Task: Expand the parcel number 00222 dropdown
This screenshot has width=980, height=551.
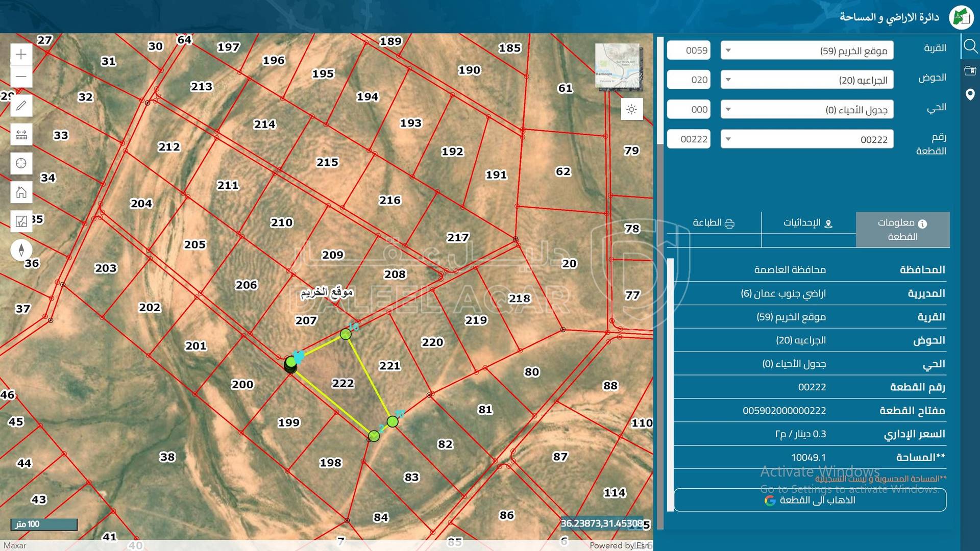Action: tap(806, 139)
